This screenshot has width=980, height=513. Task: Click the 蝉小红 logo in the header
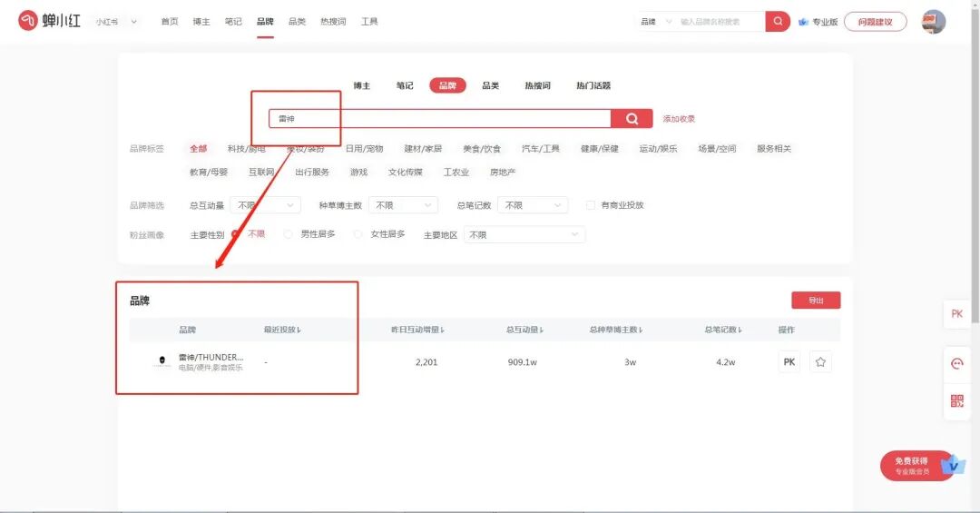[x=49, y=21]
